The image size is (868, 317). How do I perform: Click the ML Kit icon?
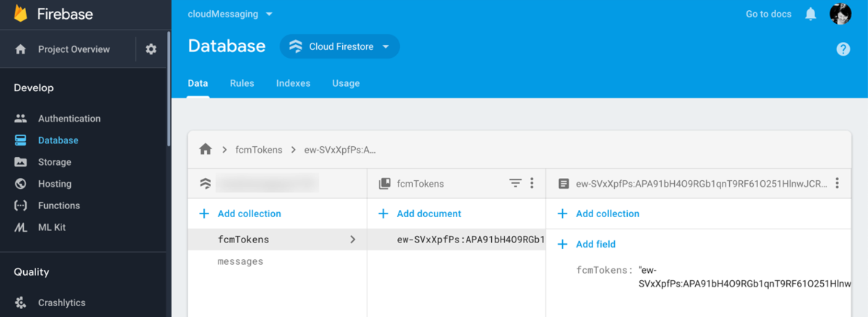[20, 227]
